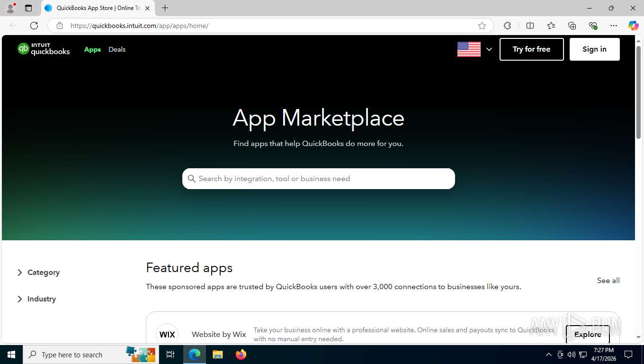Click the magnifier icon in search box
Screen dimensions: 644x364
tap(191, 179)
